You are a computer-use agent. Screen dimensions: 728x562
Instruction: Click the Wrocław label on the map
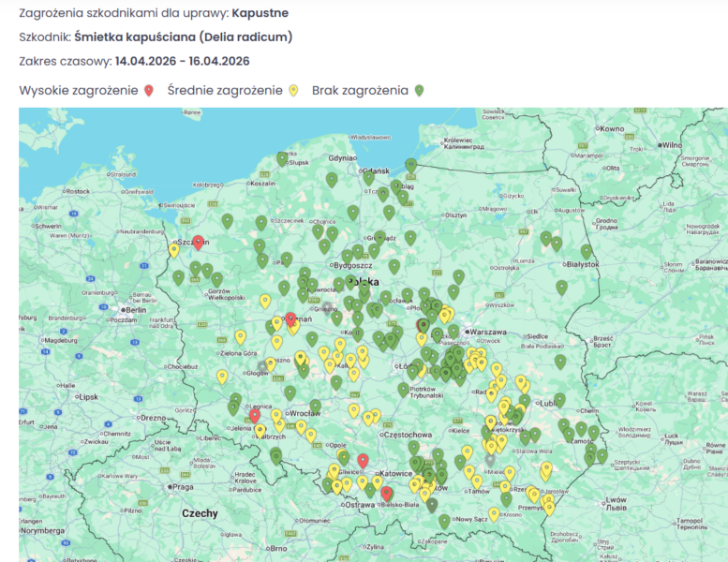(303, 413)
